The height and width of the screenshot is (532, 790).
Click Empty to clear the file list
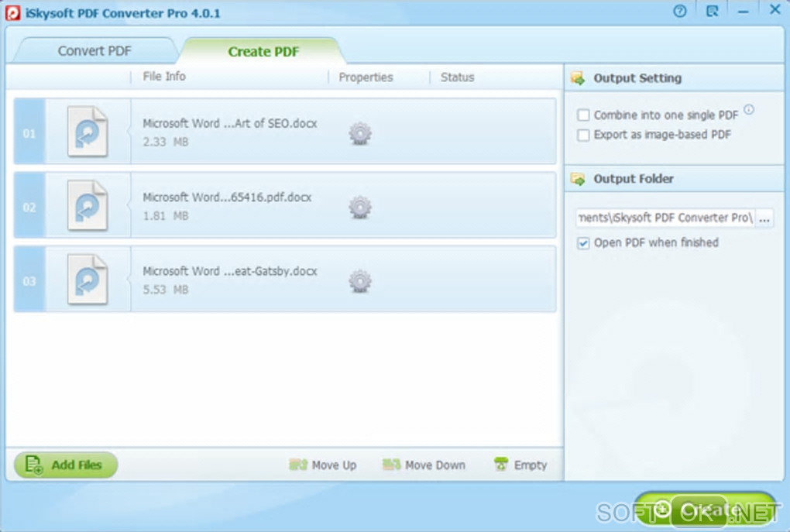pos(521,465)
